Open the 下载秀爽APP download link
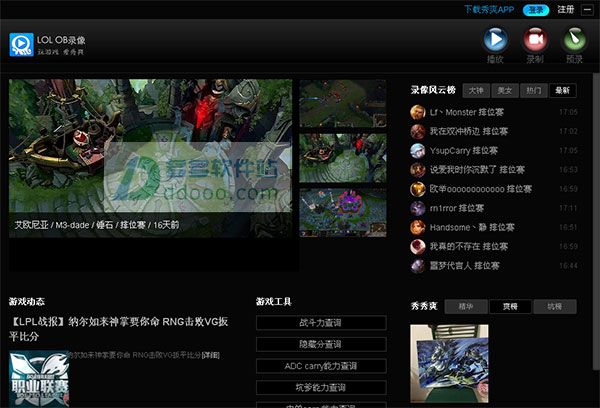 click(489, 10)
